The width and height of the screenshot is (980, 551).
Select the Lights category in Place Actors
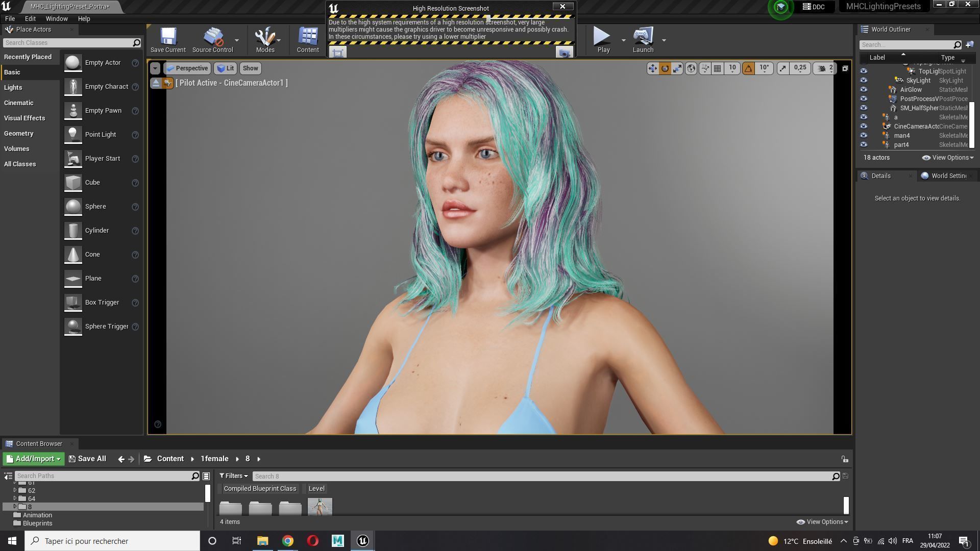(13, 88)
